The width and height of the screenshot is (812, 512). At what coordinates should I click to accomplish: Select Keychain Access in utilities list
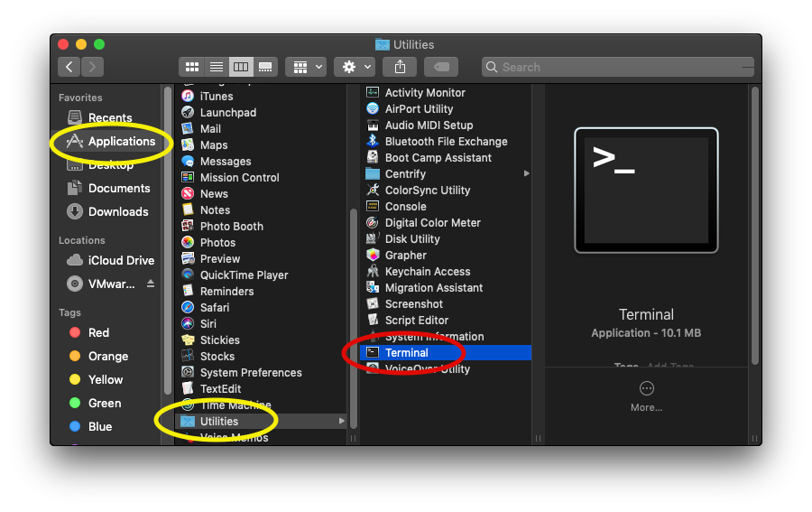coord(427,271)
